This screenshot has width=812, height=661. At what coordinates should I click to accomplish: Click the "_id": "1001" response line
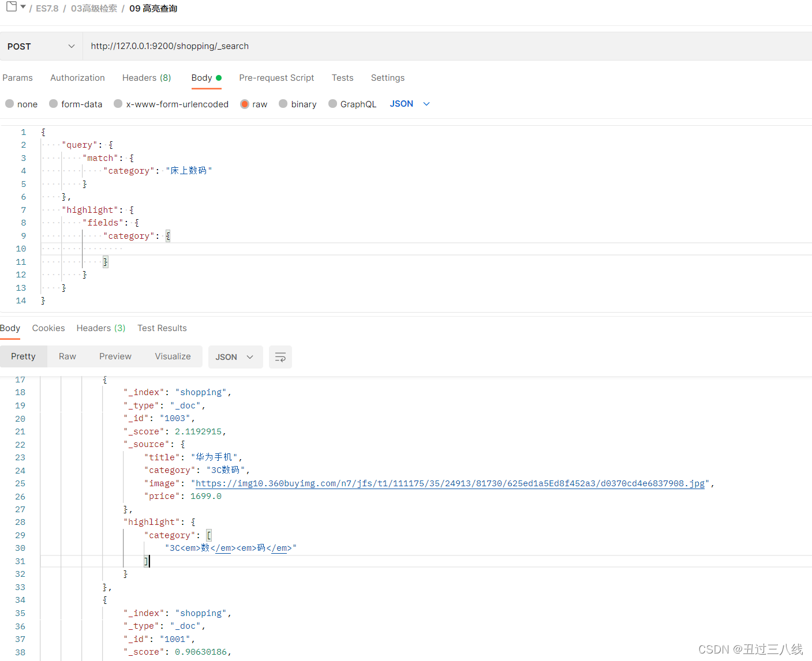point(159,639)
